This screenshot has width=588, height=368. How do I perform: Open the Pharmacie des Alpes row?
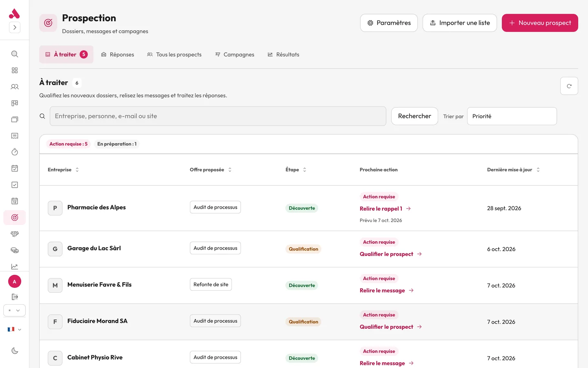(x=309, y=208)
